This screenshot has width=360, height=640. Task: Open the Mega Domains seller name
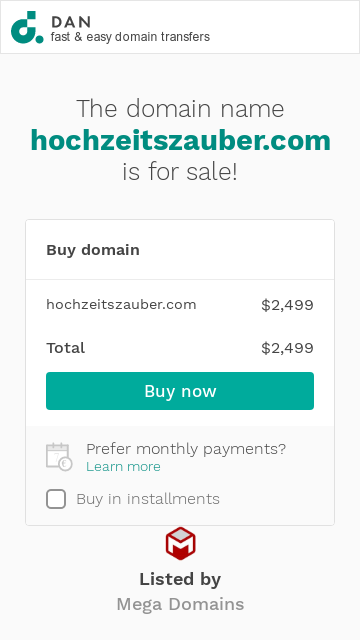[180, 604]
